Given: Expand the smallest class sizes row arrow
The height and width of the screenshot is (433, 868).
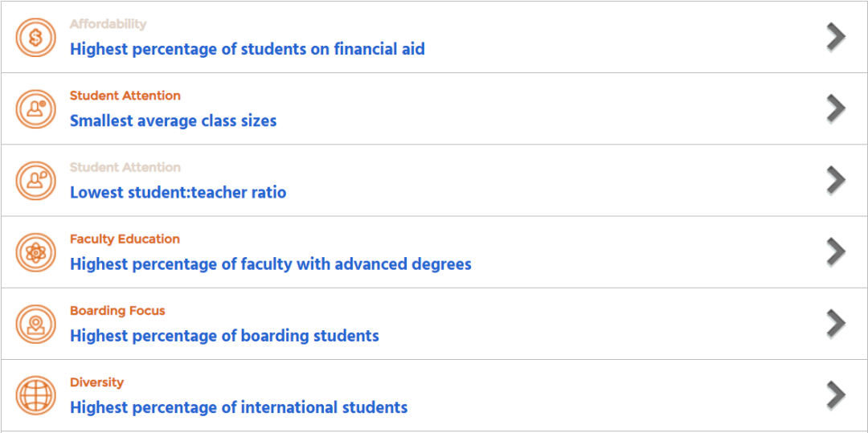Looking at the screenshot, I should [x=836, y=108].
